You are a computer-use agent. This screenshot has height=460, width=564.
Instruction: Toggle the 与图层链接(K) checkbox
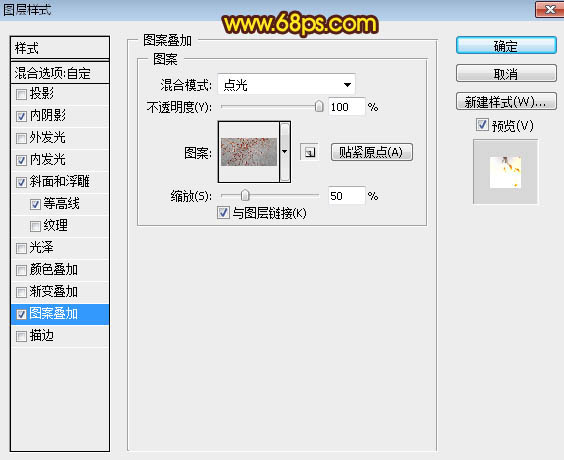point(223,213)
